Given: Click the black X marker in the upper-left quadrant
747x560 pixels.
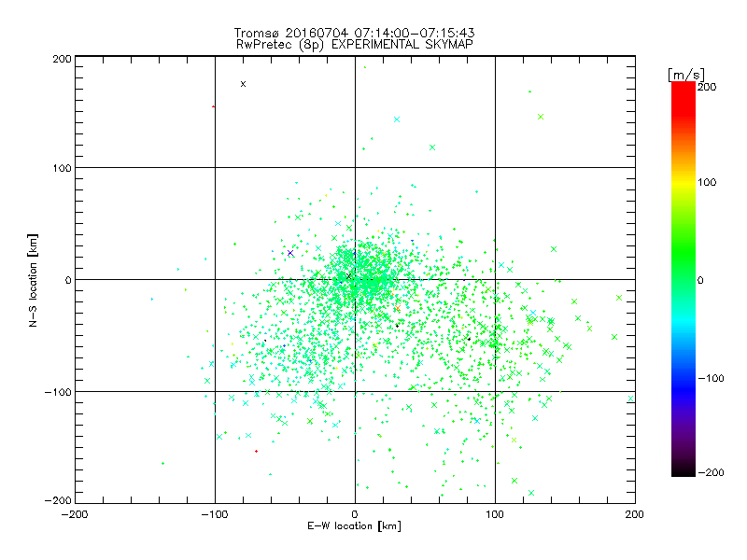Looking at the screenshot, I should pos(244,84).
